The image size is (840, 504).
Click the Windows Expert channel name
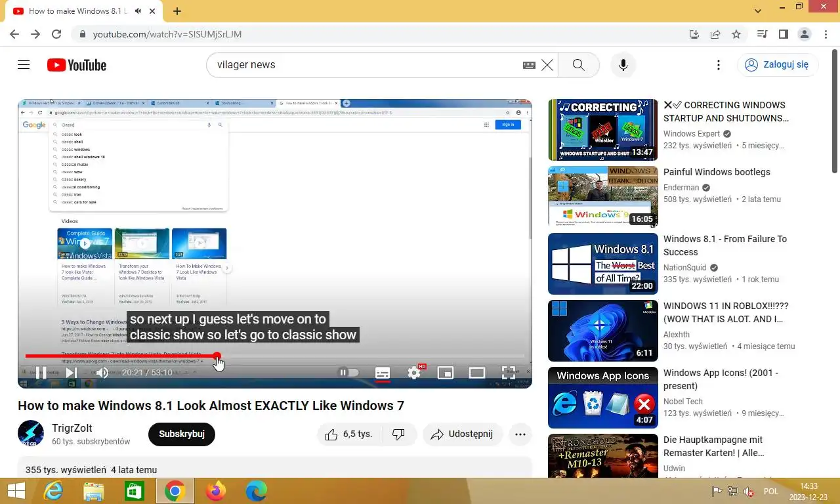click(x=692, y=134)
